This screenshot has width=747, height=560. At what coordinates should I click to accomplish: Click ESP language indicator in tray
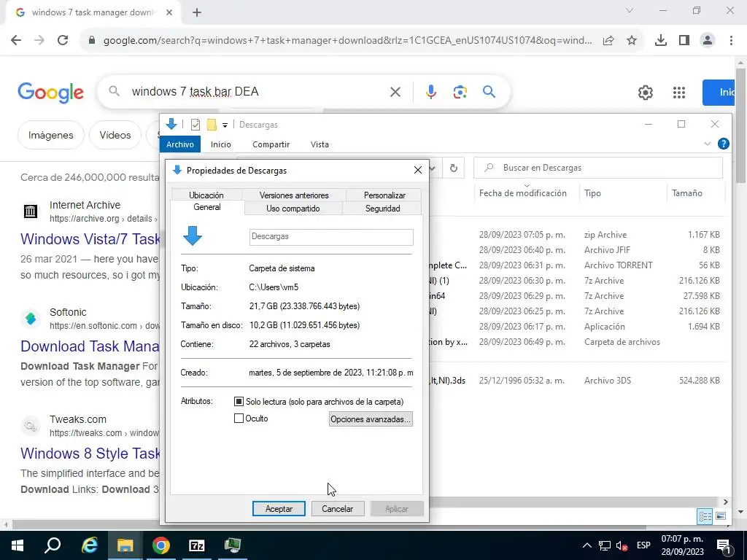(x=643, y=545)
